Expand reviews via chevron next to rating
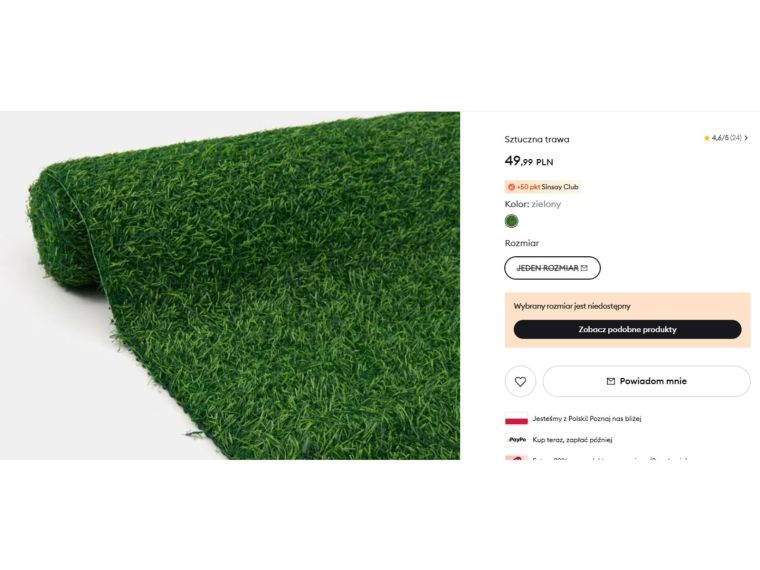760x570 pixels. tap(746, 138)
